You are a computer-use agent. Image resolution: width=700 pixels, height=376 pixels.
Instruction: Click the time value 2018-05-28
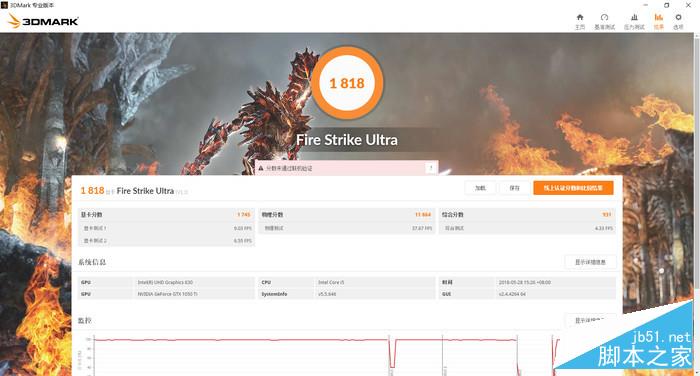tap(525, 282)
